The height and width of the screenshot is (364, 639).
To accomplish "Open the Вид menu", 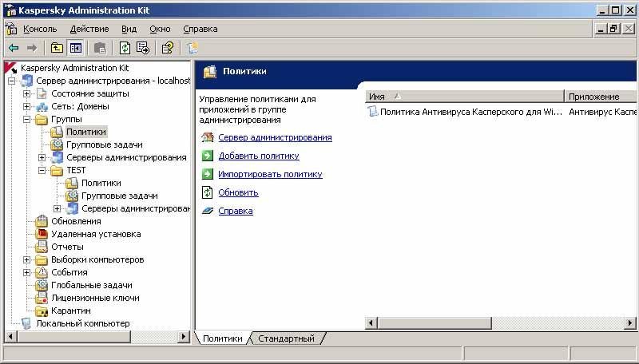I will 129,29.
